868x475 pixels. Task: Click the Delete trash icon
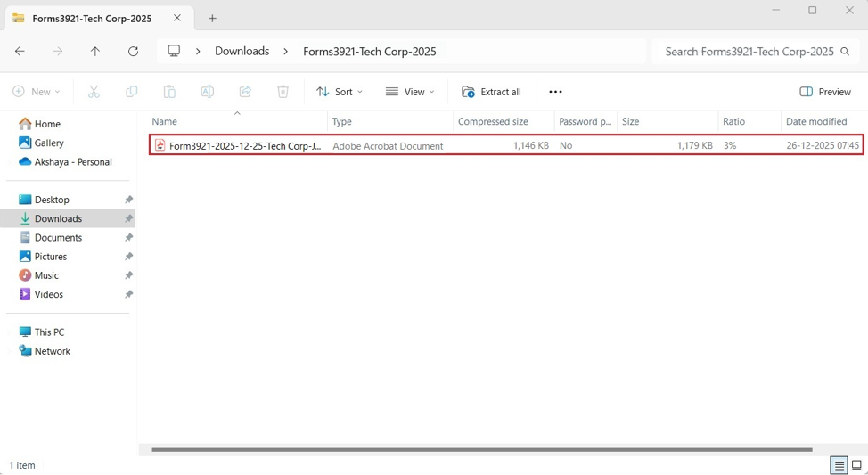point(283,92)
